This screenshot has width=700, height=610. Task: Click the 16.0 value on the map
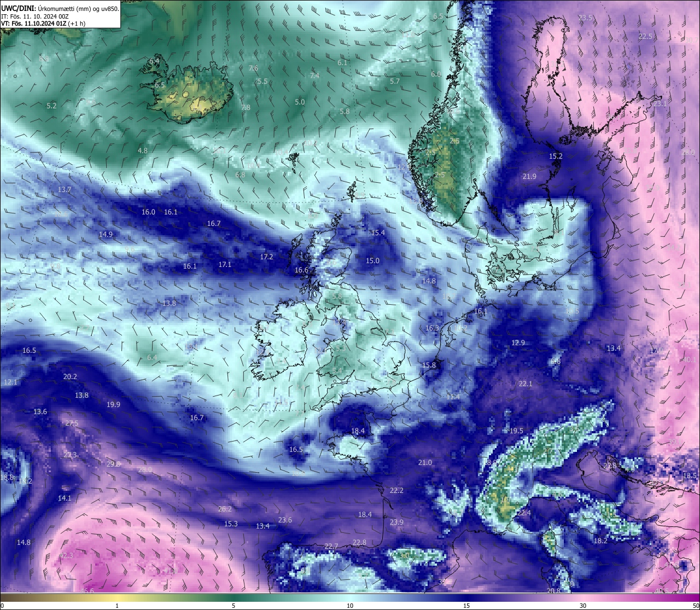148,212
